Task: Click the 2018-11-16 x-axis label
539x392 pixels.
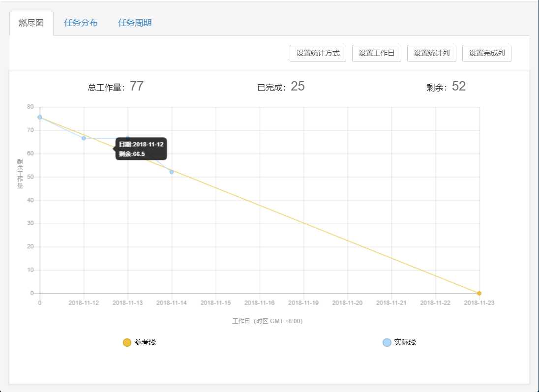Action: tap(260, 303)
